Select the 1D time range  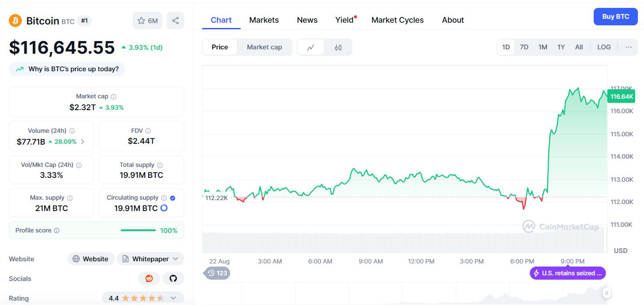point(506,47)
